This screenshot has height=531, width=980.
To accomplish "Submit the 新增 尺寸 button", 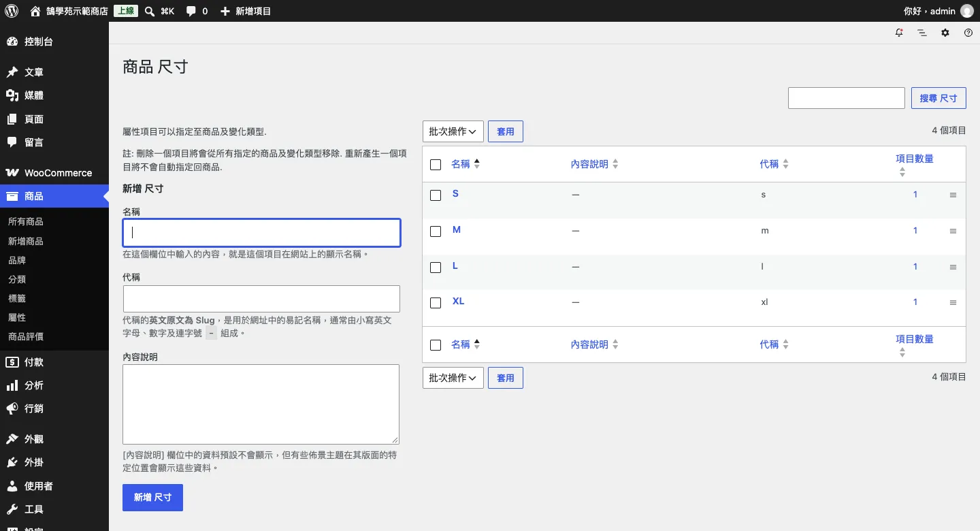I will point(152,498).
